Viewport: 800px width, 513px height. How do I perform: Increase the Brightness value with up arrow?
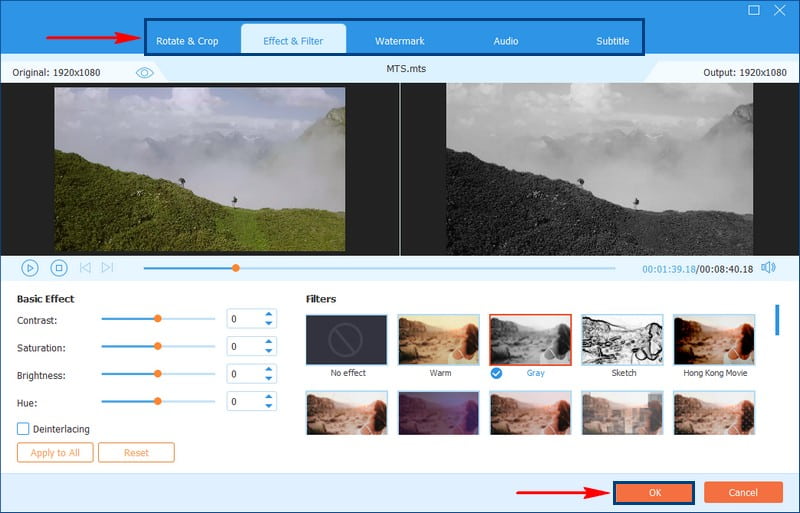tap(269, 370)
